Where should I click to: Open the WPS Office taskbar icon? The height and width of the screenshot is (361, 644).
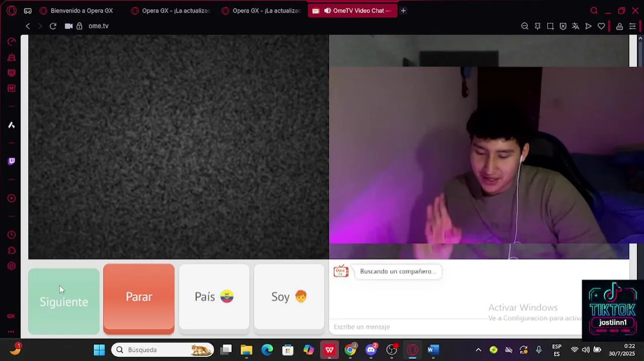point(330,350)
